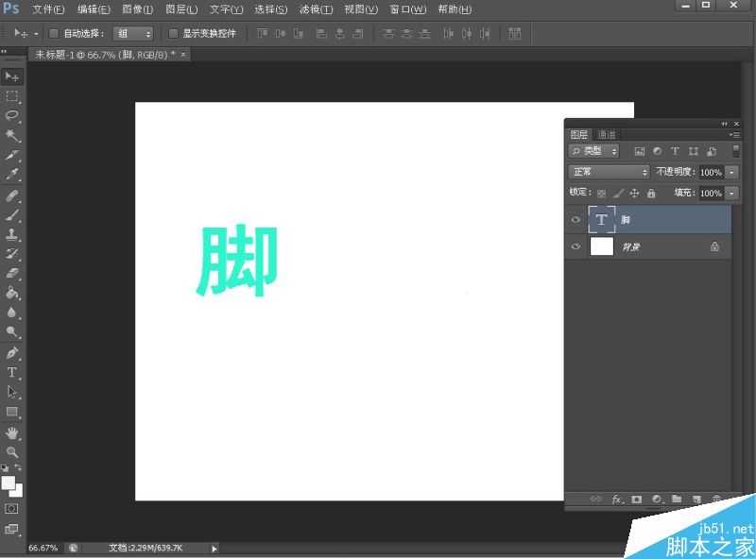
Task: Pick the Eyedropper tool
Action: point(12,172)
